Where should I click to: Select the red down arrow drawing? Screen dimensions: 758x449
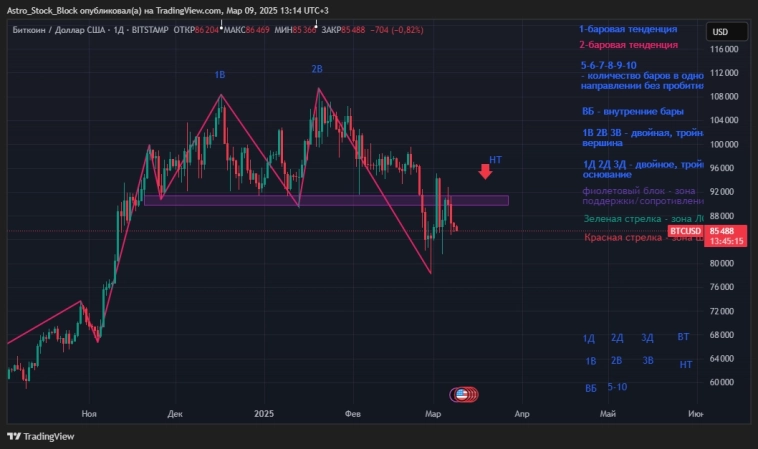click(485, 172)
